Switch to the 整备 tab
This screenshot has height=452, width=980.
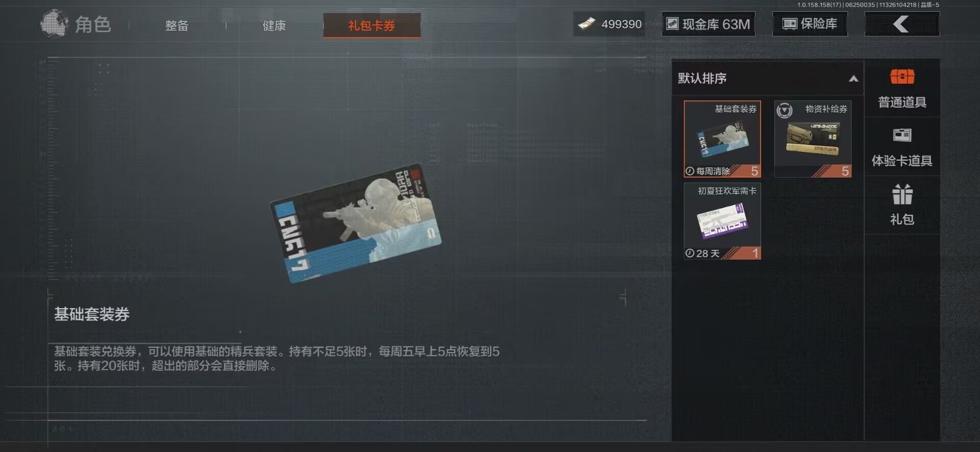177,26
